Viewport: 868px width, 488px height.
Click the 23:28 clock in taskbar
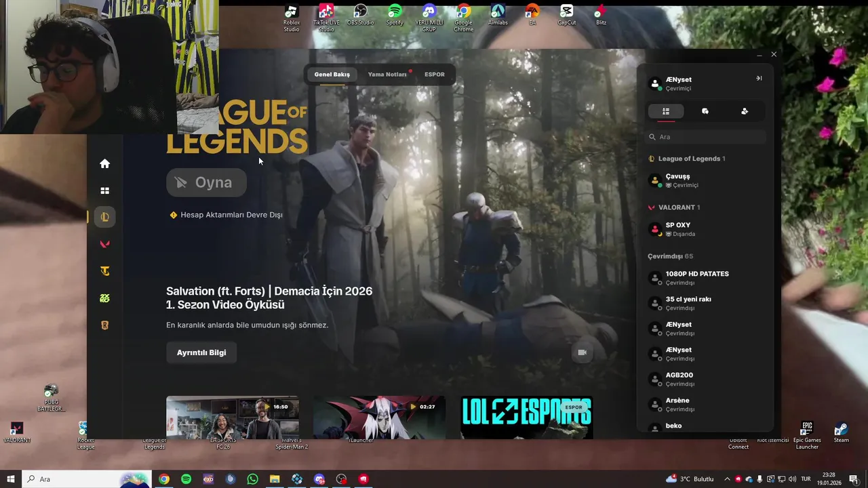tap(830, 479)
